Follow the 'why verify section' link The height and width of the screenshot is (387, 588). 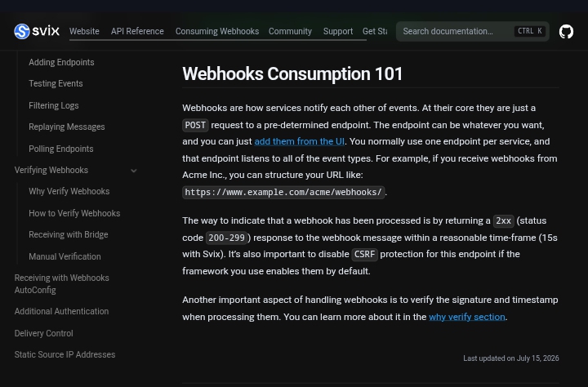[x=467, y=317]
